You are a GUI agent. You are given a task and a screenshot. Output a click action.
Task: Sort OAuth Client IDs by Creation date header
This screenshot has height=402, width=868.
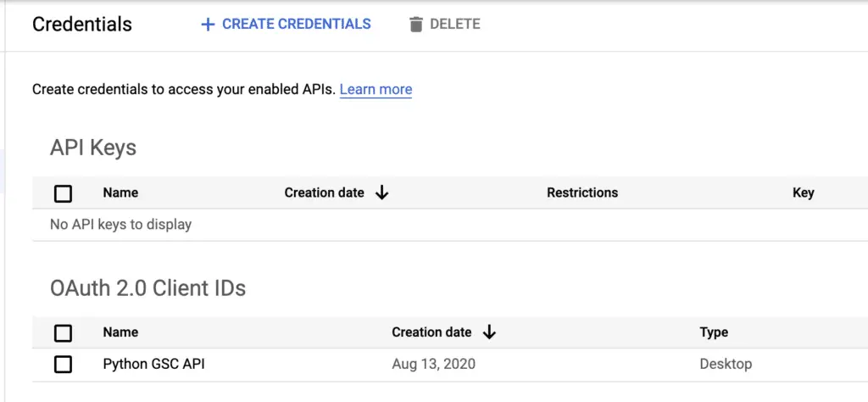pos(431,332)
